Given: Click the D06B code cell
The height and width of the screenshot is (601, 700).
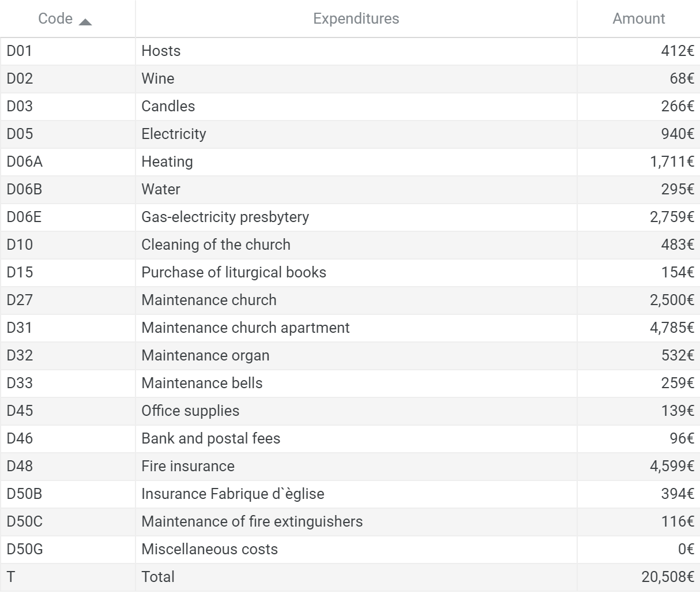Looking at the screenshot, I should [x=67, y=189].
